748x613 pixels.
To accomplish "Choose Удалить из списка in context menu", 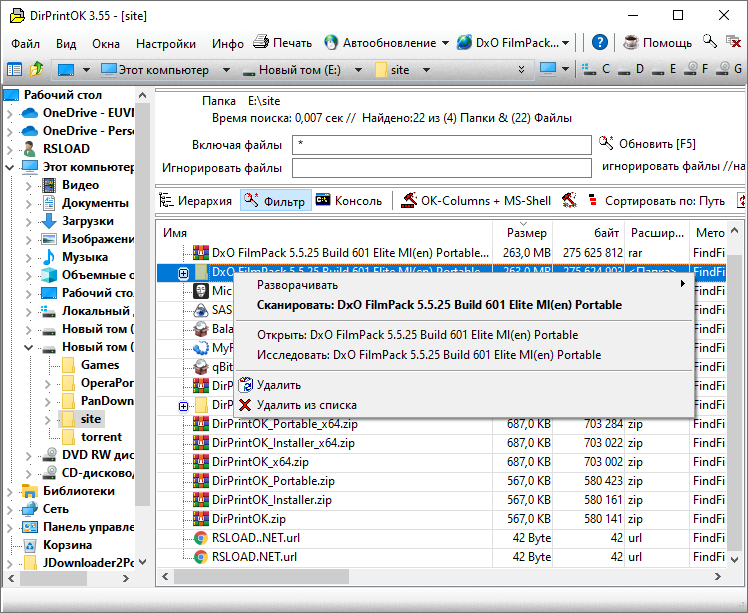I will click(306, 405).
